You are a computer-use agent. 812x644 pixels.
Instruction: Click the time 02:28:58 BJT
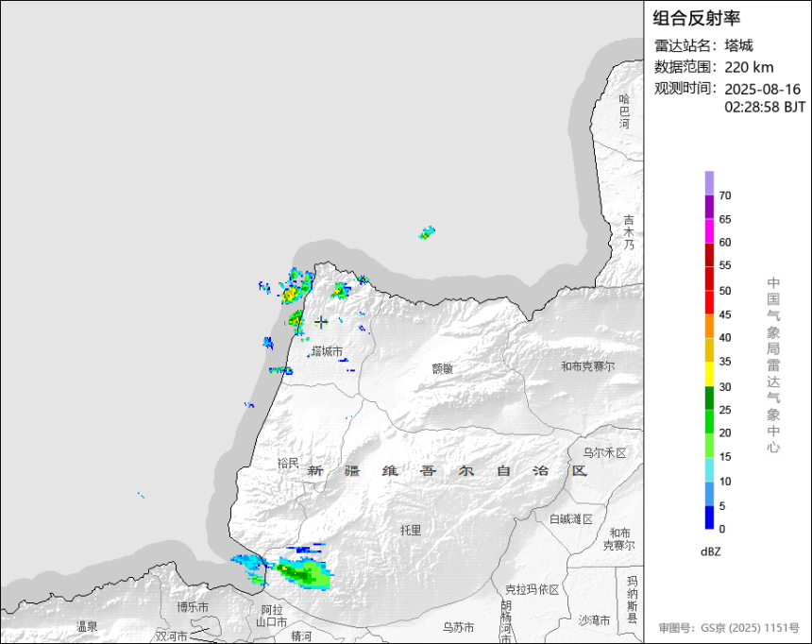(765, 108)
